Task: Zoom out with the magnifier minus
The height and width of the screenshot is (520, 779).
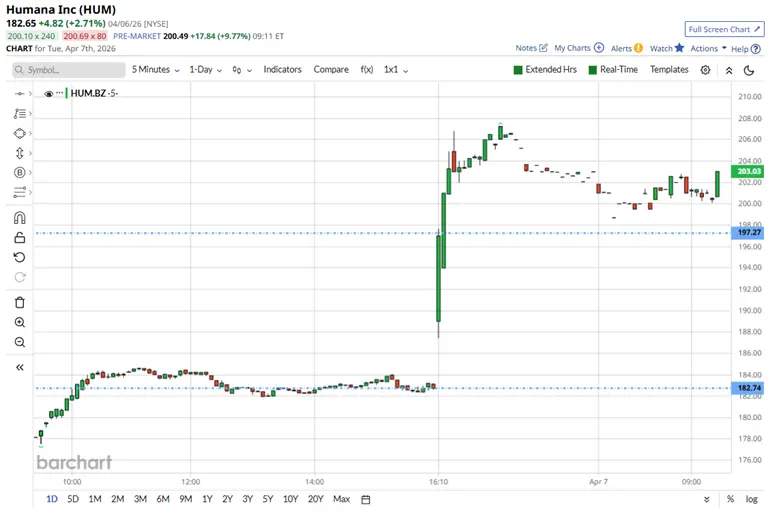Action: click(19, 342)
